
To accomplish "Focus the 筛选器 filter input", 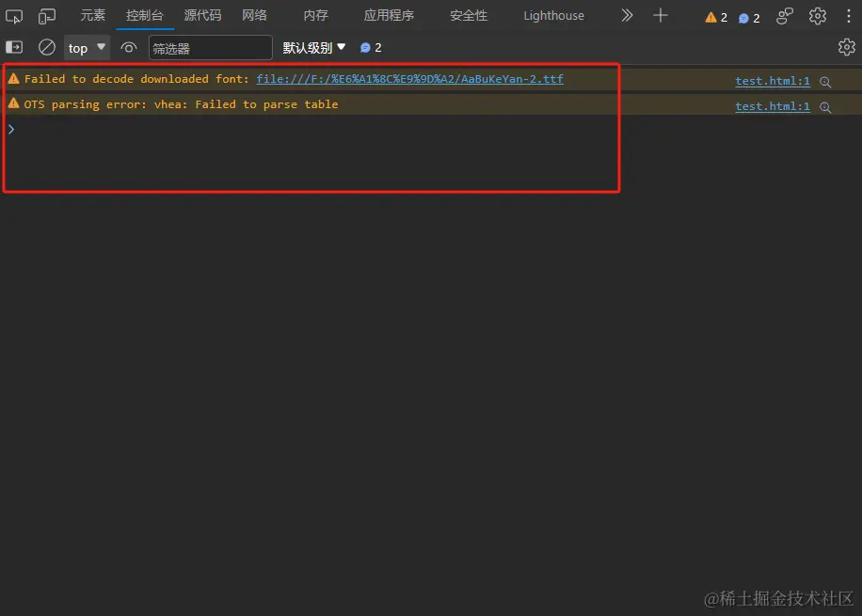I will [x=210, y=48].
